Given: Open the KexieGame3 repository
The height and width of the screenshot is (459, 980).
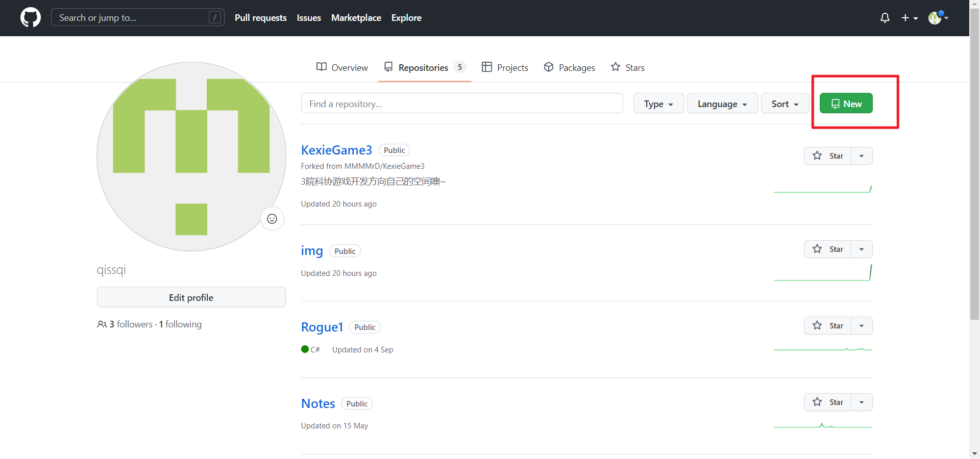Looking at the screenshot, I should pyautogui.click(x=336, y=150).
